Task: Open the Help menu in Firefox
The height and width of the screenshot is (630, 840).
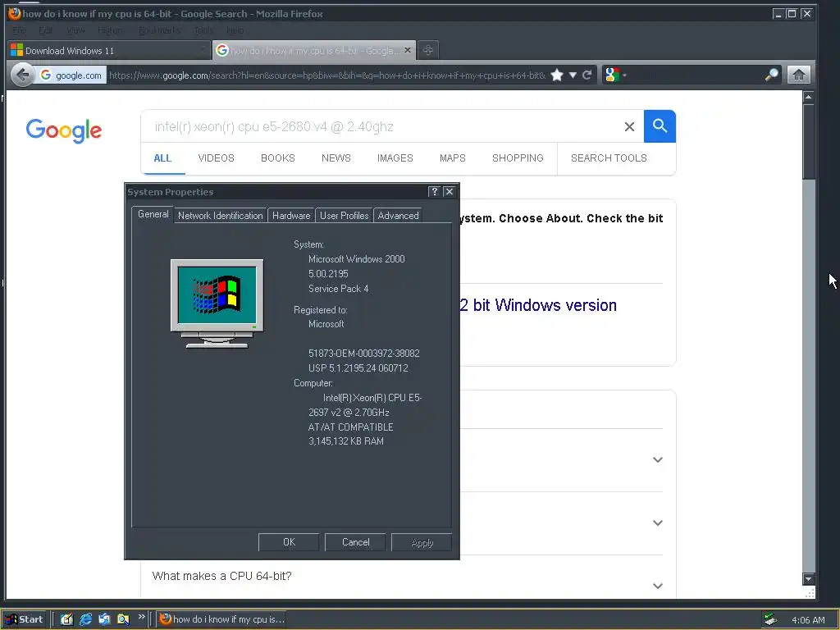Action: click(x=235, y=30)
